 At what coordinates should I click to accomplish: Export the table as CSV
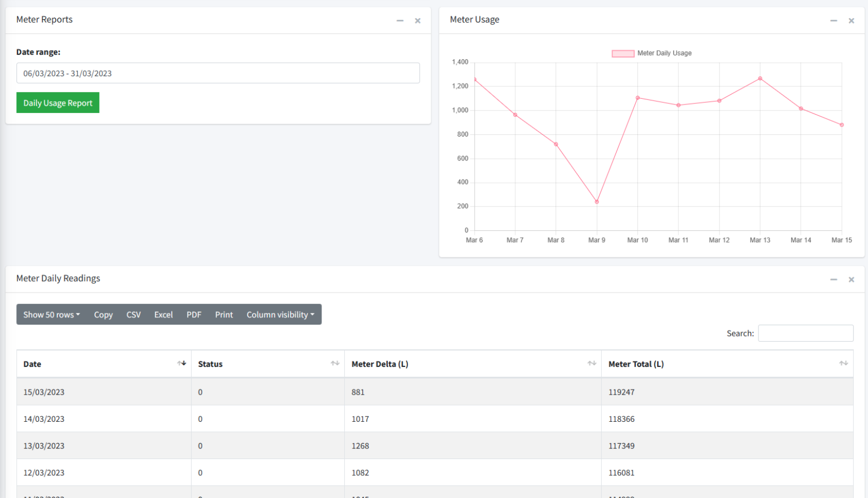pyautogui.click(x=133, y=314)
